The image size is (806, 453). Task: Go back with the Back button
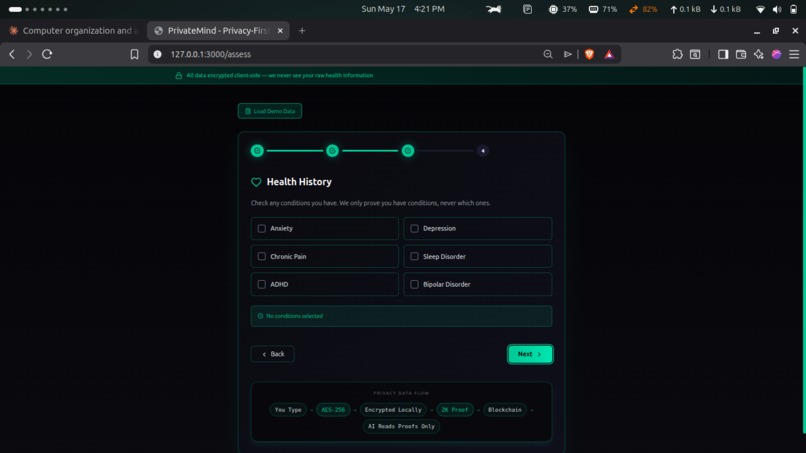pyautogui.click(x=272, y=354)
